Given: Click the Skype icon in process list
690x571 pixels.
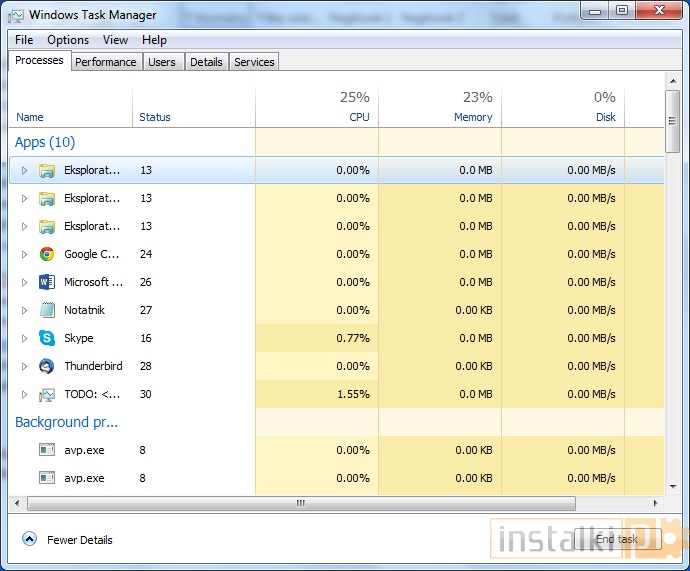Looking at the screenshot, I should (47, 338).
